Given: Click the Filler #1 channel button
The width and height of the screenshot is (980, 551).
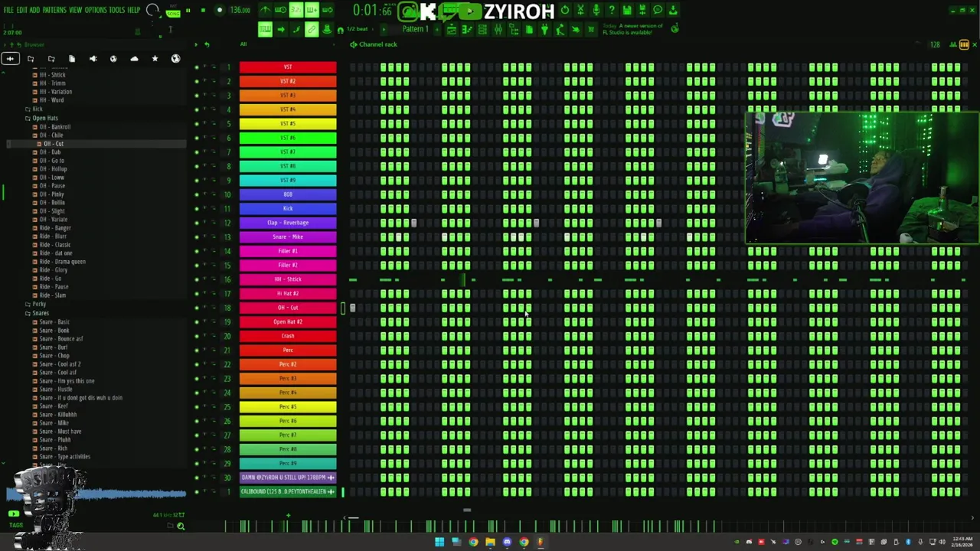Looking at the screenshot, I should pos(288,251).
